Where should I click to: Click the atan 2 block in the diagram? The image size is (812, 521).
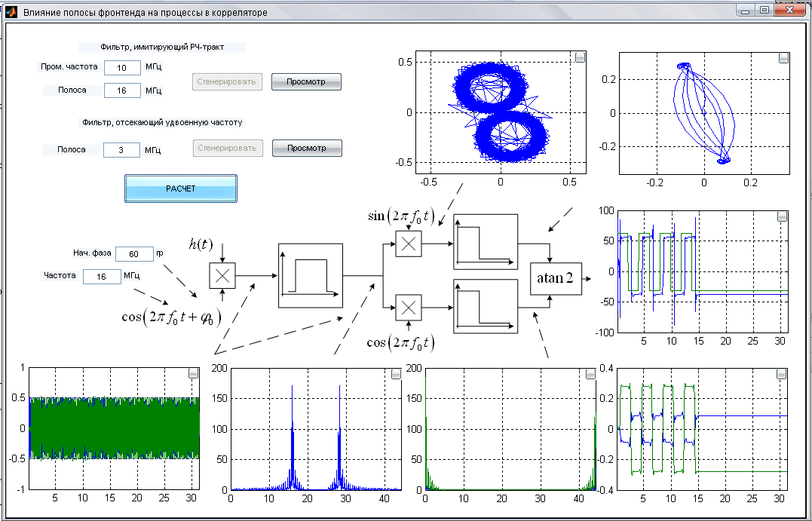(555, 278)
